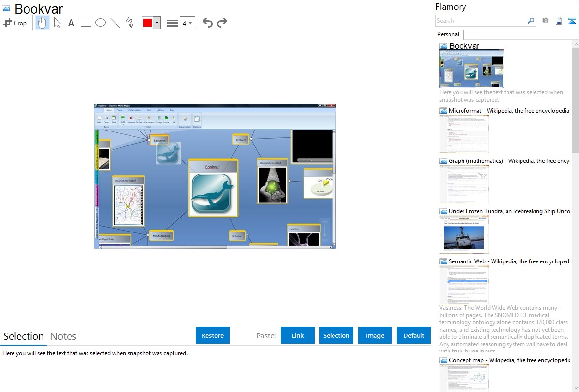Viewport: 579px width, 392px height.
Task: Select the arrow pointer tool
Action: click(57, 23)
